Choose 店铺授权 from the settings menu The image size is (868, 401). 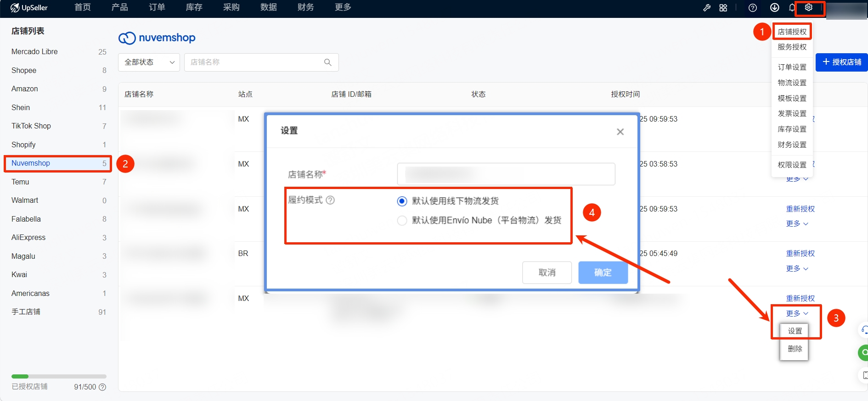(x=792, y=32)
